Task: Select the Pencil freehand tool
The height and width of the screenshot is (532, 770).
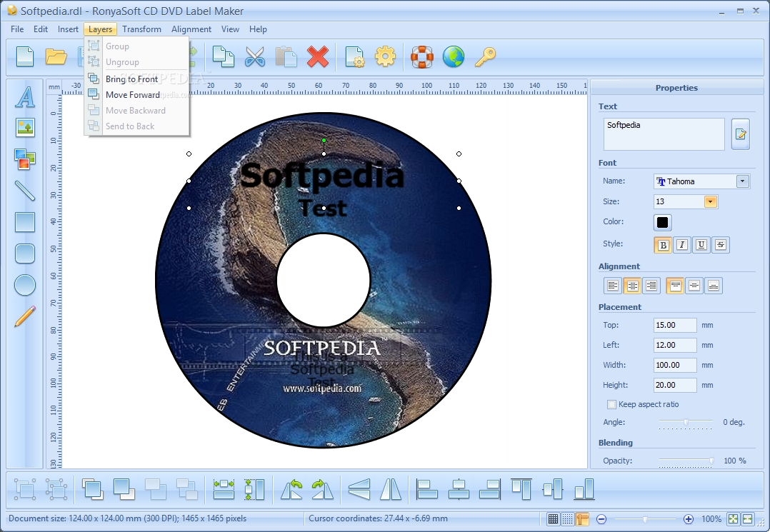Action: tap(25, 316)
